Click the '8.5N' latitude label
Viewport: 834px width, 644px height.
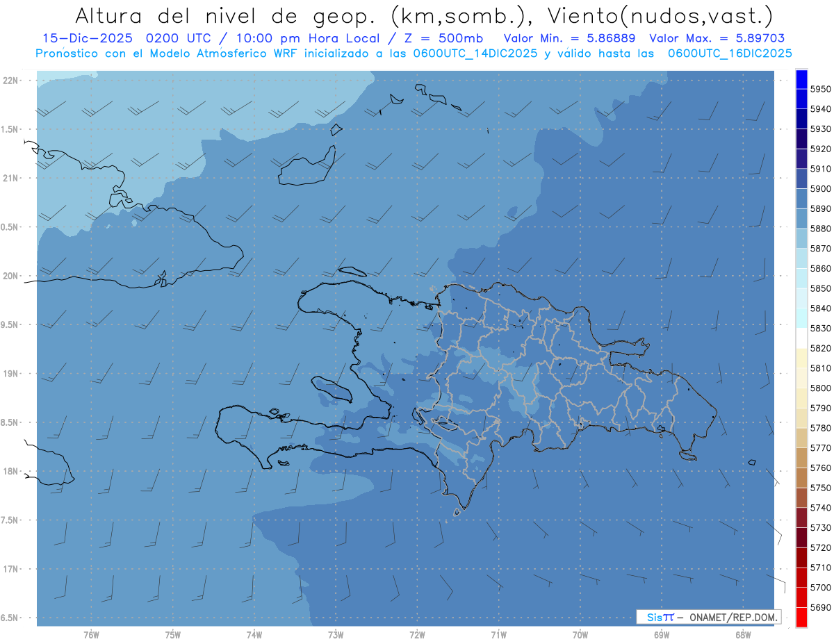(10, 422)
